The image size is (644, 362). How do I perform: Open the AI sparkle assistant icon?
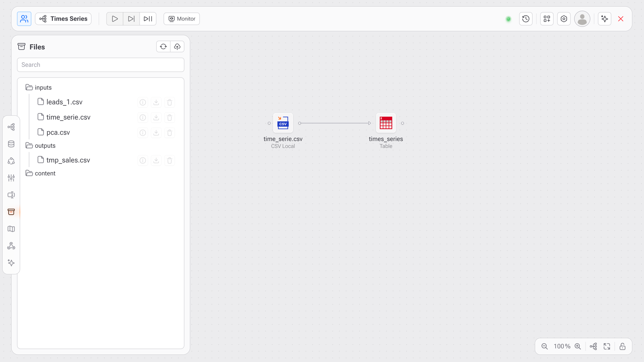point(604,19)
